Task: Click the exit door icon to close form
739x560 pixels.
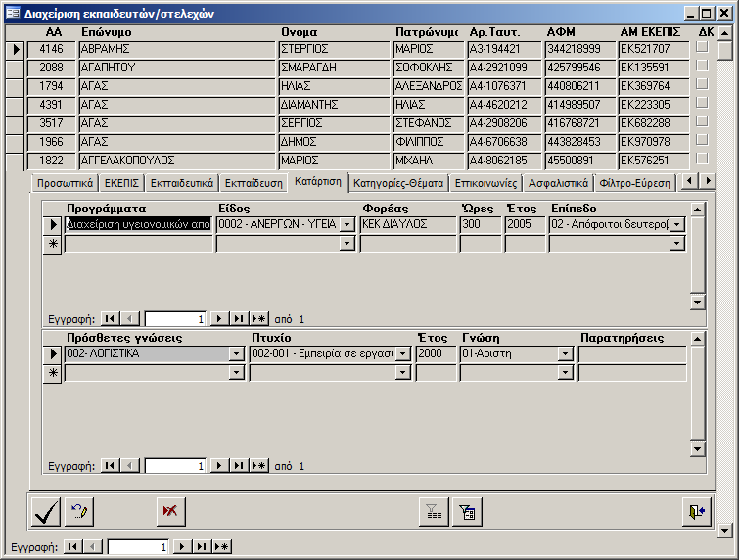Action: click(x=696, y=511)
